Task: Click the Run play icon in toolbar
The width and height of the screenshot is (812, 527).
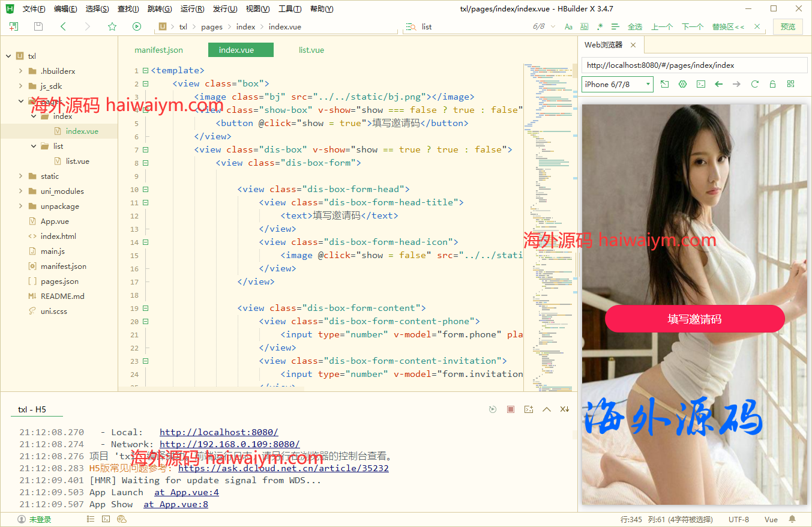Action: (137, 26)
